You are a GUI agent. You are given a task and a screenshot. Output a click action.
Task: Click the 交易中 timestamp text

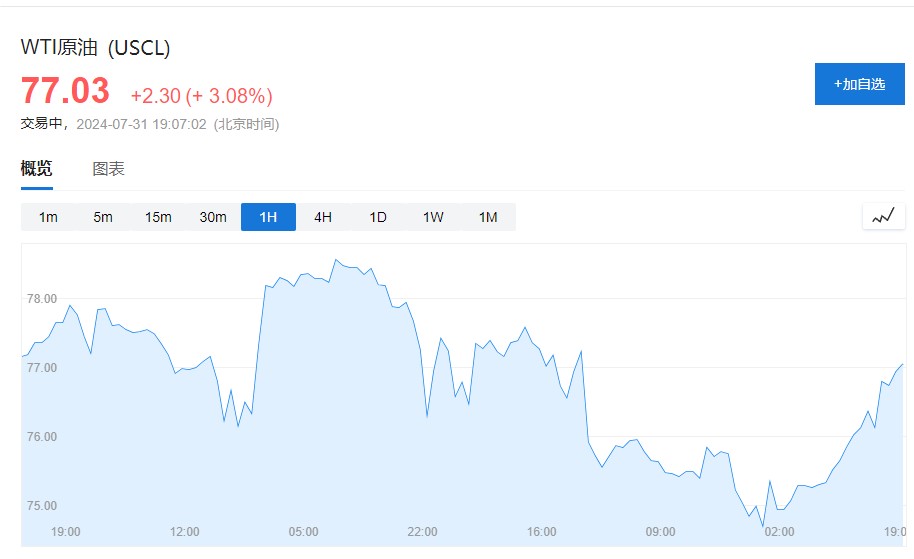coord(150,124)
